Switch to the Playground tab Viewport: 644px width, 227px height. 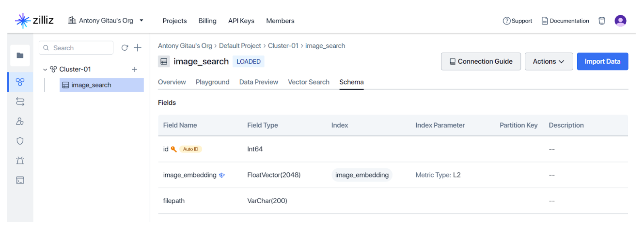212,82
